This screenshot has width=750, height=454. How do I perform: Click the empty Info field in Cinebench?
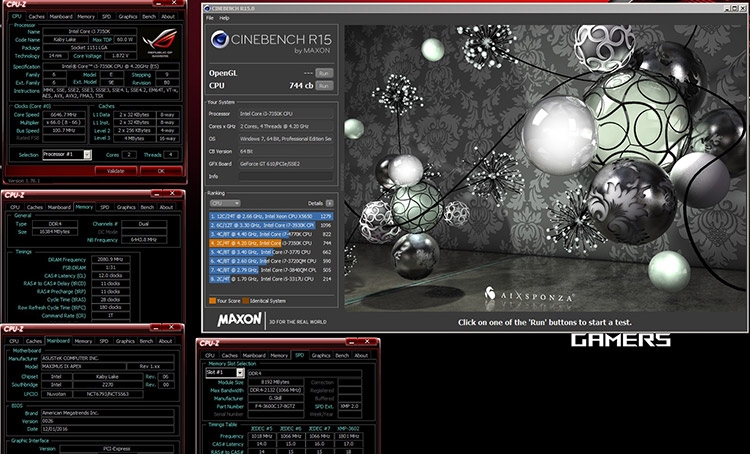[x=286, y=177]
